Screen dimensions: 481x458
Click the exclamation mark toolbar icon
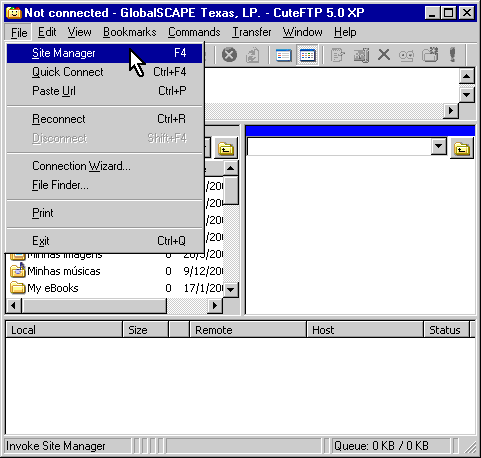(452, 55)
